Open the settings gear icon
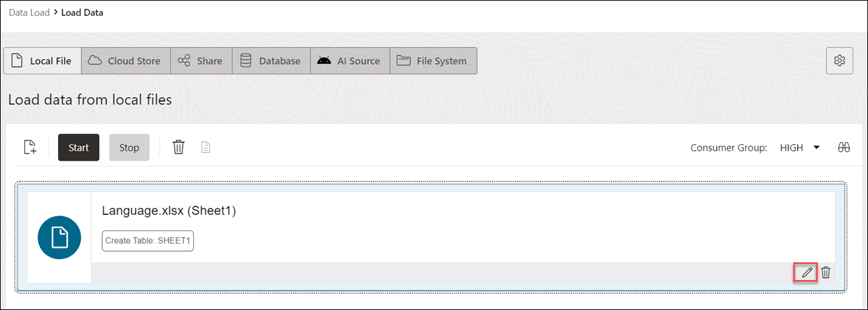 [840, 61]
